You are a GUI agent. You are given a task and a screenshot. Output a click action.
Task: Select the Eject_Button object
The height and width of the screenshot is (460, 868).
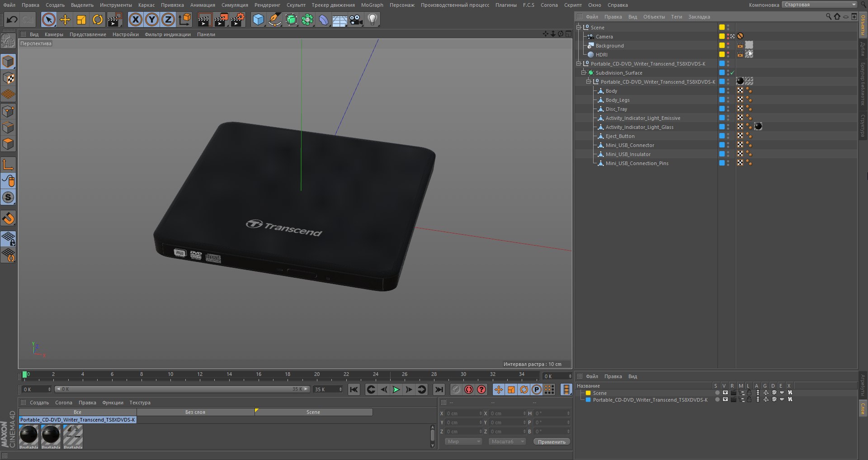pyautogui.click(x=620, y=136)
